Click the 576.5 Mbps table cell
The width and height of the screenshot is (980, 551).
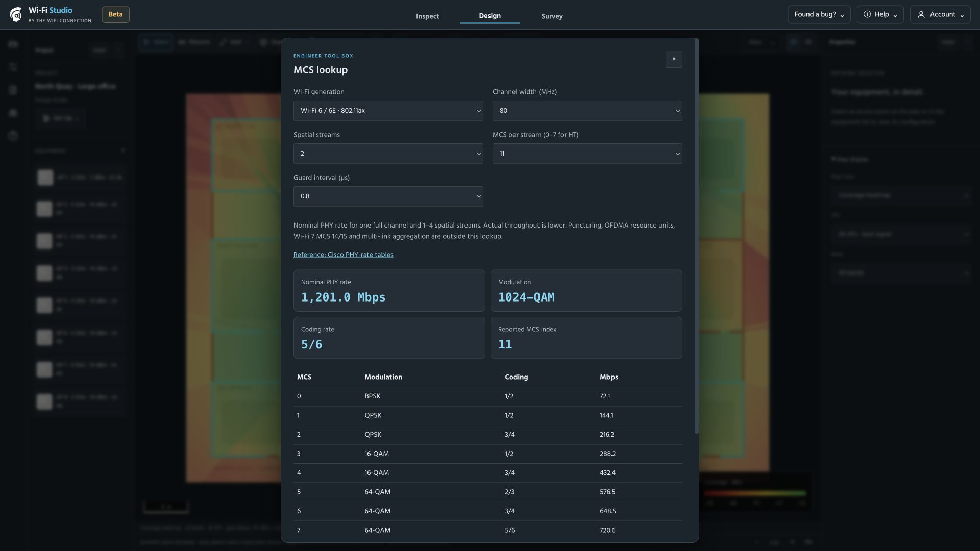[x=607, y=492]
